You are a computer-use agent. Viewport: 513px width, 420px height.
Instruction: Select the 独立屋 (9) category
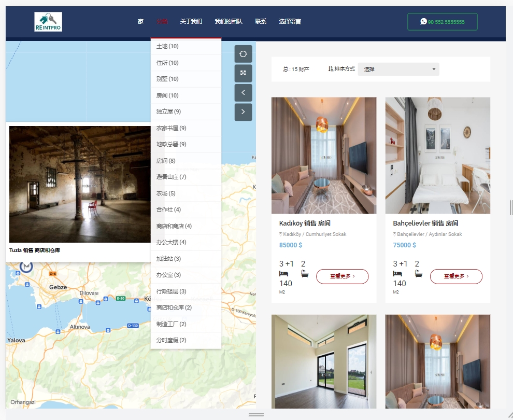coord(186,111)
